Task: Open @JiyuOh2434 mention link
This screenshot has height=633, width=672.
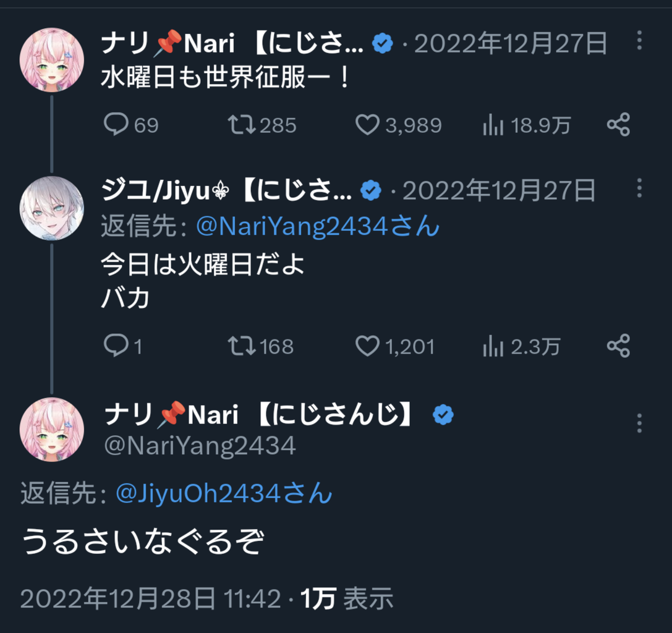Action: point(224,493)
